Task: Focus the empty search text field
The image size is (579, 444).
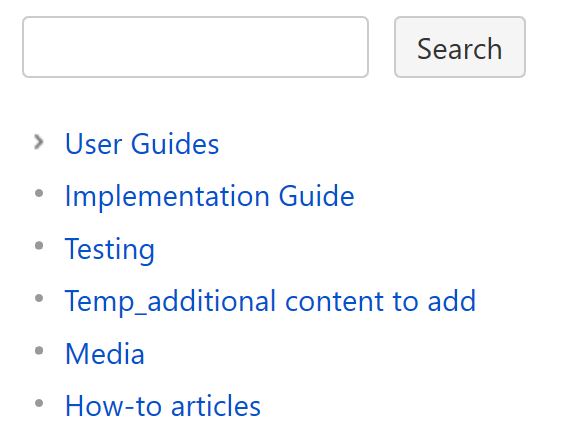Action: pos(195,47)
